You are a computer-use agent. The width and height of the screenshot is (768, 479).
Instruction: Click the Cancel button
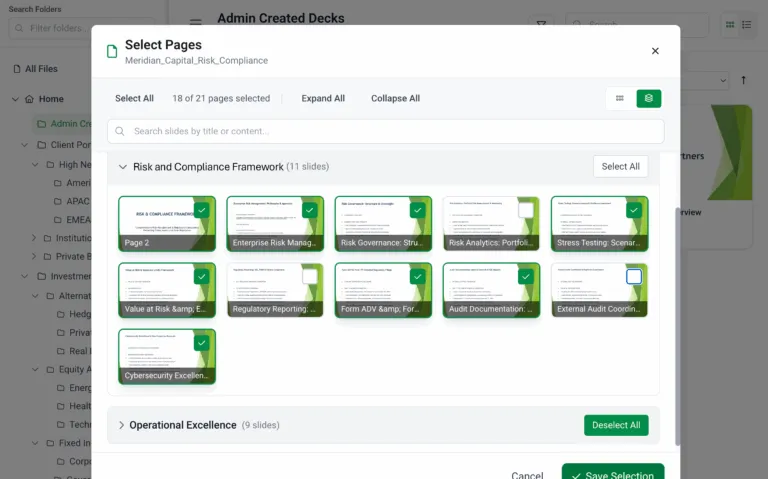click(527, 475)
